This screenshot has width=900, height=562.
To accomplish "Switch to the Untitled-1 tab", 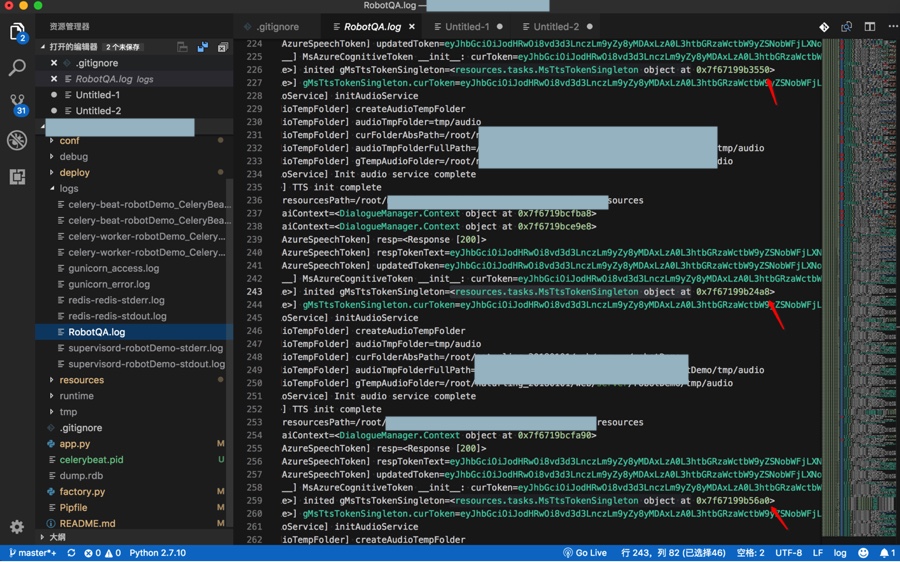I will point(467,27).
